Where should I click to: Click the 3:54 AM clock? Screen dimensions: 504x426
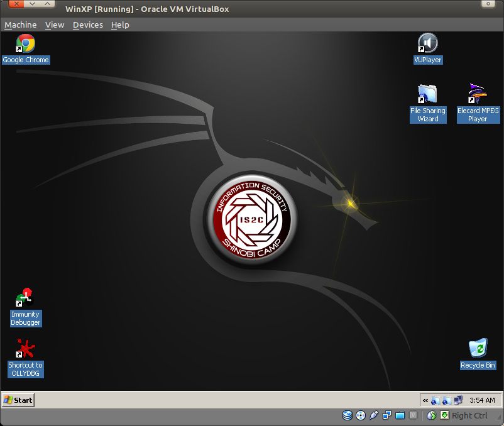(482, 400)
